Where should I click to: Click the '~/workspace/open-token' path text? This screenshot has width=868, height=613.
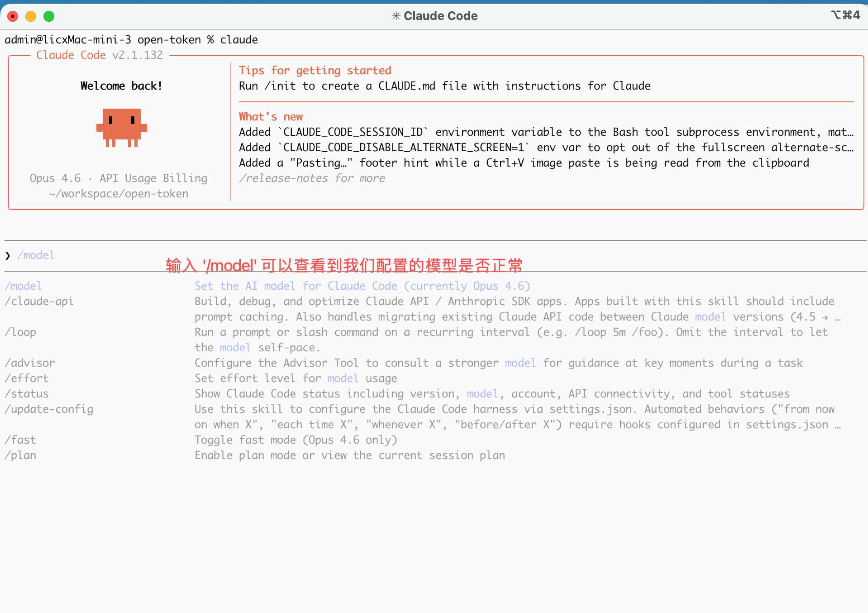pyautogui.click(x=119, y=194)
